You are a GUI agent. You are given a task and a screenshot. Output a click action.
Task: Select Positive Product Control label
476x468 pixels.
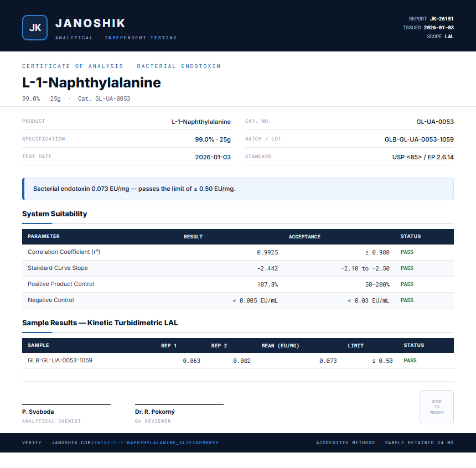61,284
